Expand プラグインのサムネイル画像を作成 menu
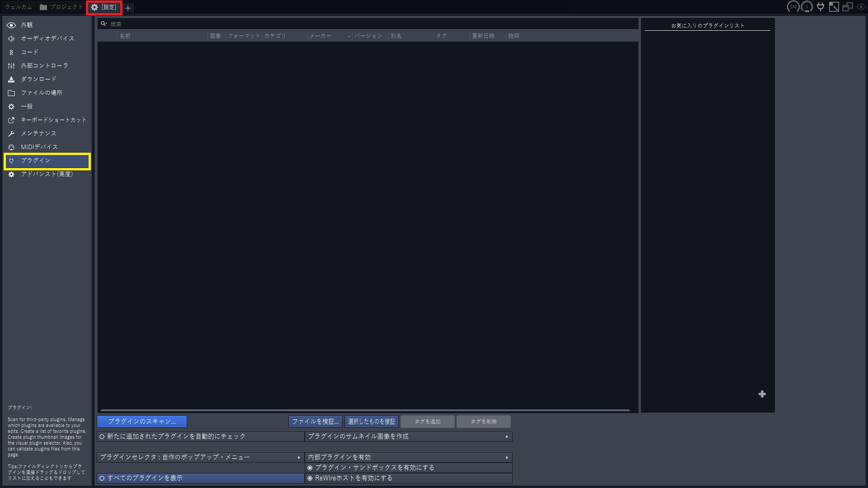 coord(408,436)
